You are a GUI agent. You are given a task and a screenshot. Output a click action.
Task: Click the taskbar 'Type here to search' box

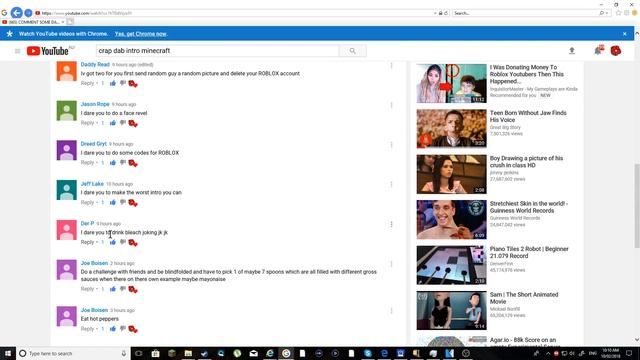[73, 353]
